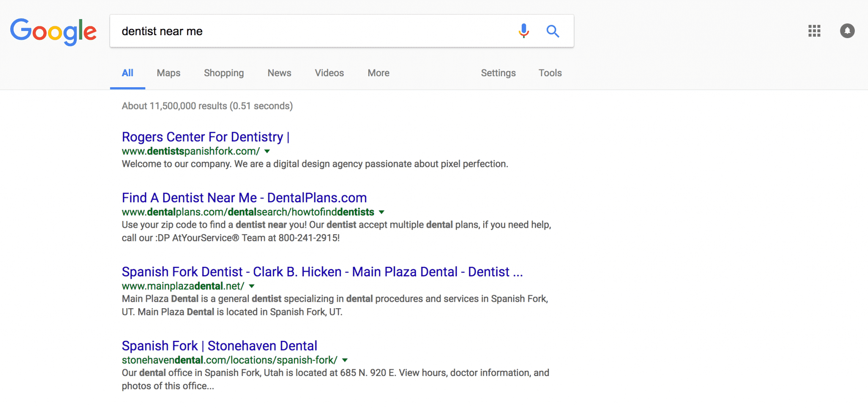868x409 pixels.
Task: Click the blue magnifier search icon
Action: [553, 31]
